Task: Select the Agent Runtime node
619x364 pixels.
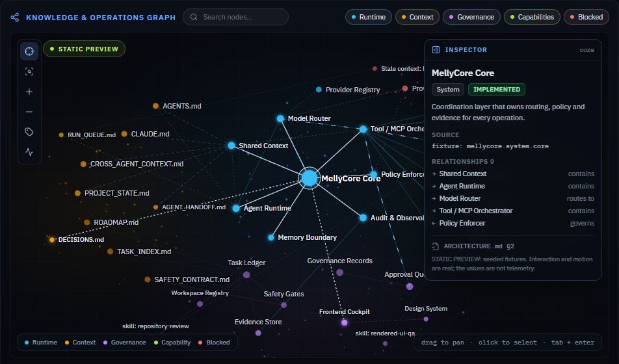Action: tap(236, 208)
